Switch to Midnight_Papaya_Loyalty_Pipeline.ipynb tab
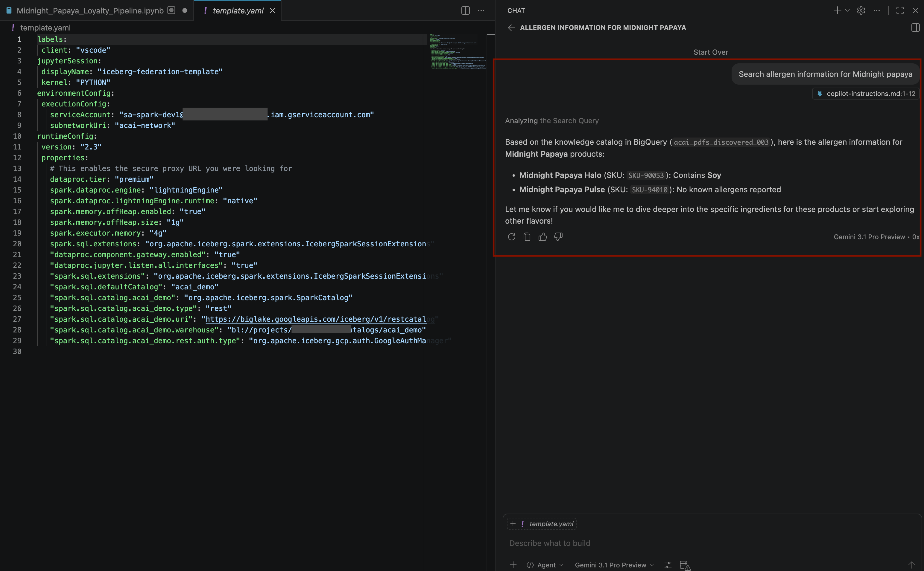The image size is (924, 571). pyautogui.click(x=90, y=10)
